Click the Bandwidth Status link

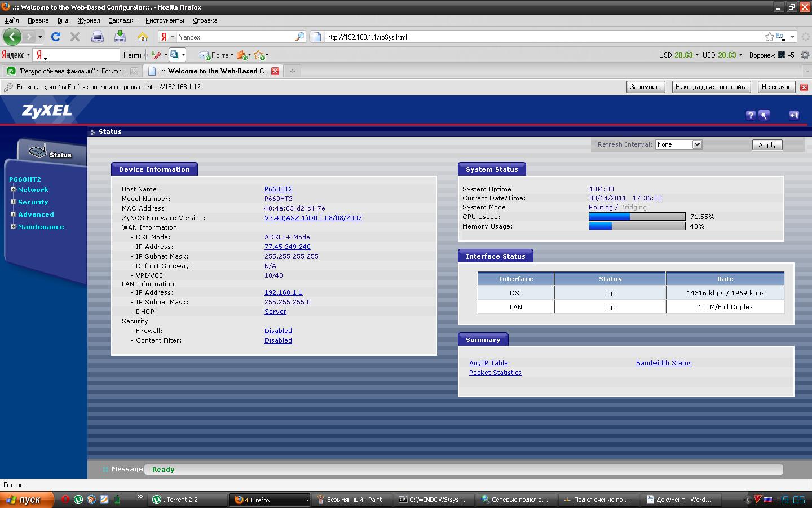[664, 363]
